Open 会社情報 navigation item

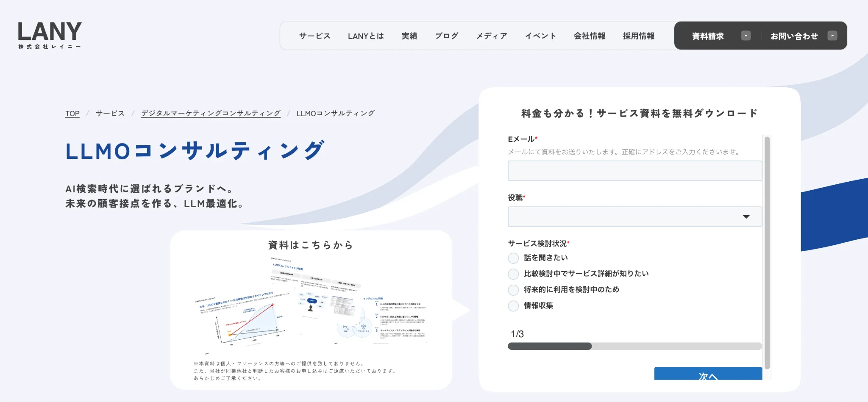[590, 36]
